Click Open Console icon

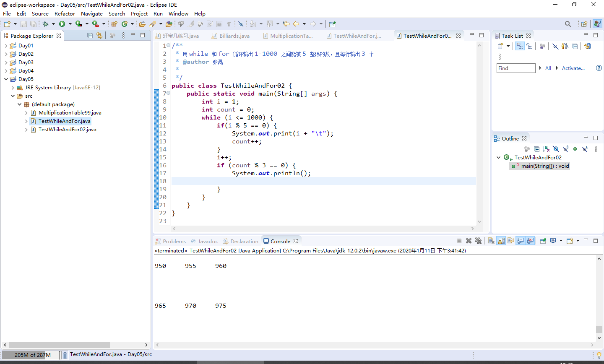tap(570, 241)
